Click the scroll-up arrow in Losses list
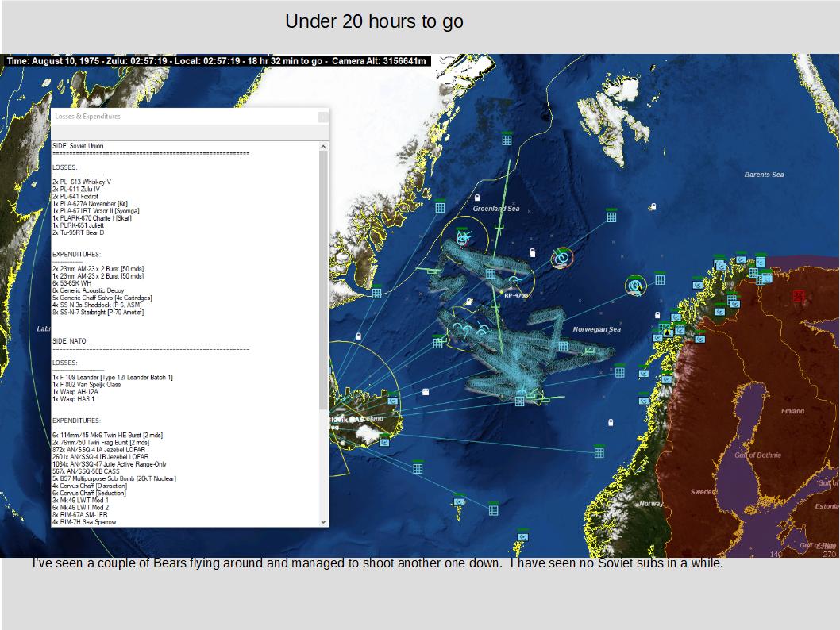The width and height of the screenshot is (840, 630). (x=323, y=146)
